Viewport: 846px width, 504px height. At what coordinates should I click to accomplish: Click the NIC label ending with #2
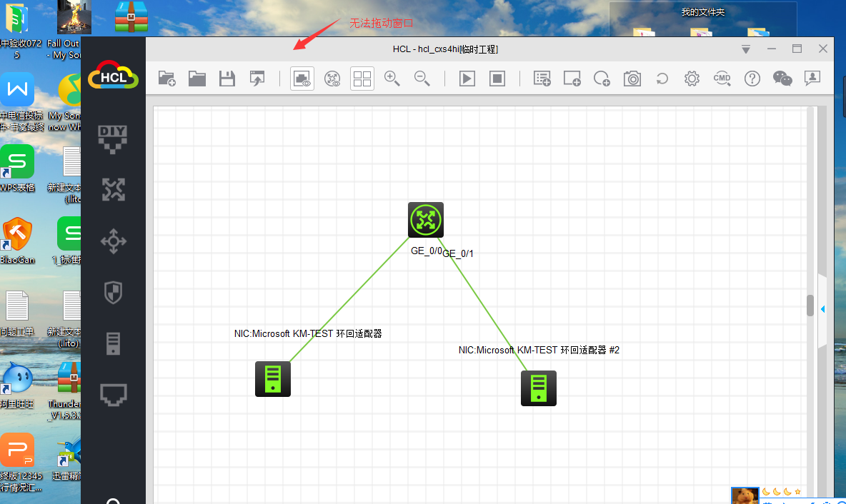[x=539, y=350]
